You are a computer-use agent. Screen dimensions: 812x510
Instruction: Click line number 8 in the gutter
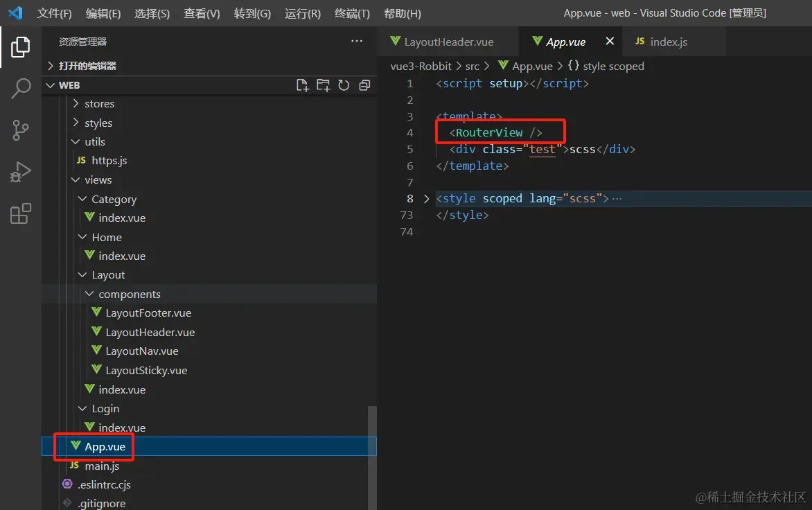click(409, 199)
